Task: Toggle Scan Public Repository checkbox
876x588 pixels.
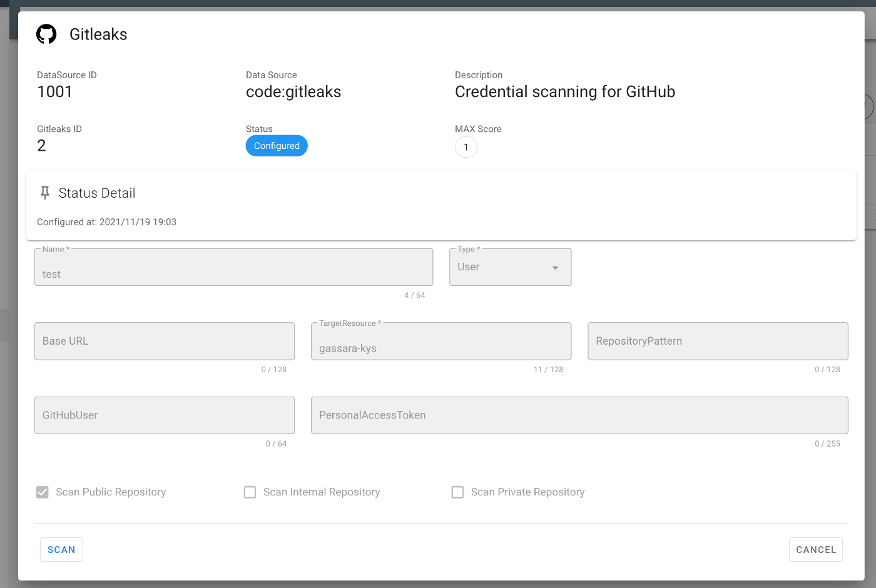Action: click(x=43, y=492)
